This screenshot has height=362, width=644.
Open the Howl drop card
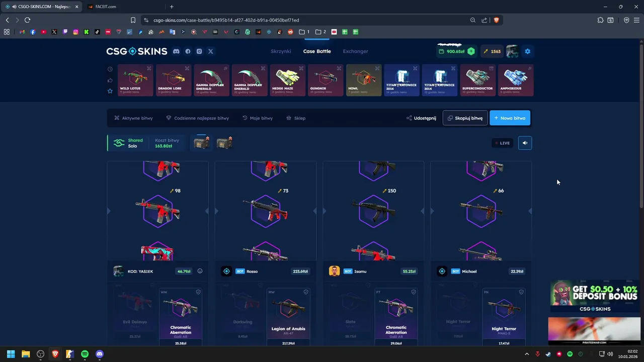pos(364,80)
